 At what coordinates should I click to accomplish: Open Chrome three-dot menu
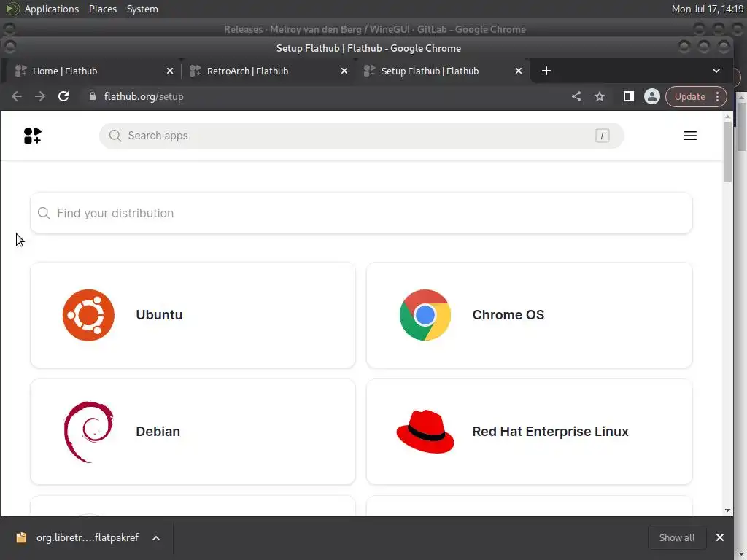pos(718,97)
